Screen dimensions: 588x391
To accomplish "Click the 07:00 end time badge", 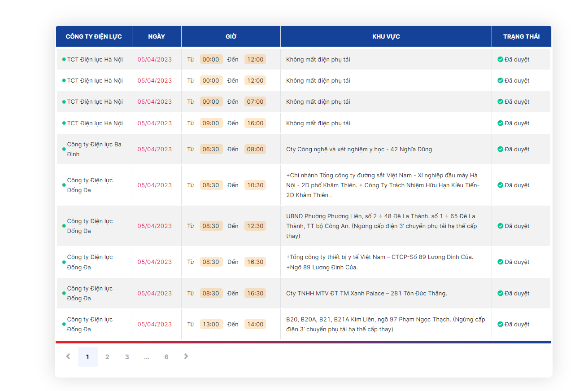I will click(x=255, y=102).
